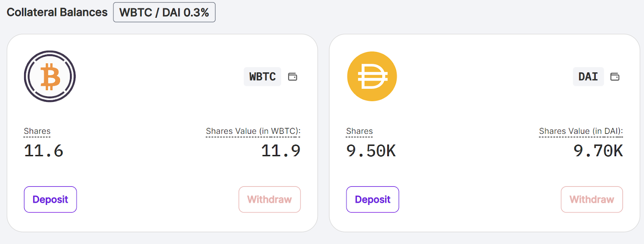The image size is (644, 244).
Task: Withdraw from the WBTC collateral card
Action: 269,199
